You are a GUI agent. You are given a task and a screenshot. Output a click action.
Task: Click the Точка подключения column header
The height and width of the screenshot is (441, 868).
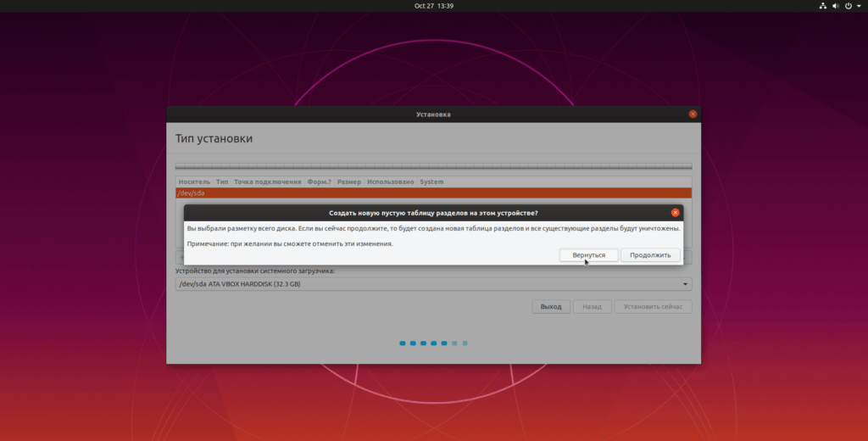tap(267, 181)
